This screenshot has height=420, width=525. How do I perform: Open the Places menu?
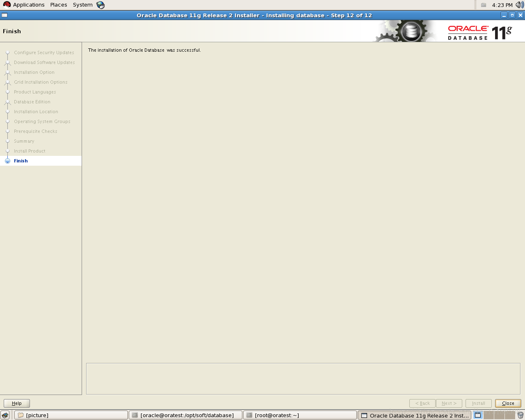tap(59, 5)
